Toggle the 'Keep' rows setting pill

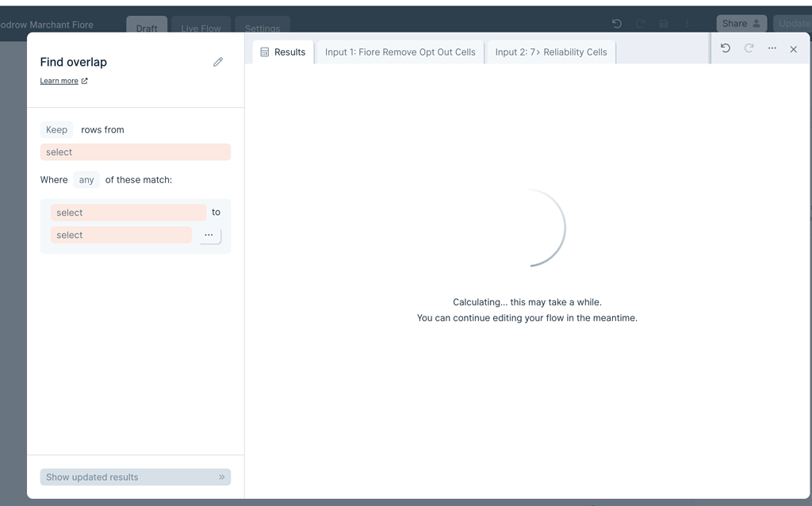(x=56, y=129)
